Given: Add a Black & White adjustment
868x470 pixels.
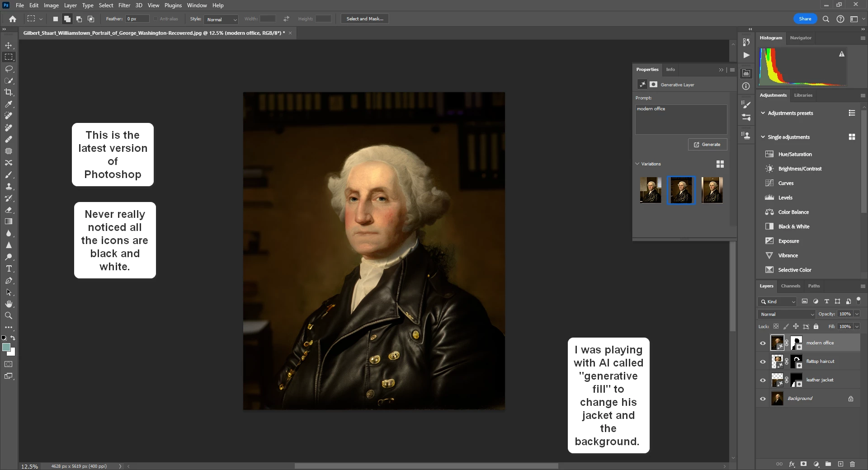Looking at the screenshot, I should point(794,226).
